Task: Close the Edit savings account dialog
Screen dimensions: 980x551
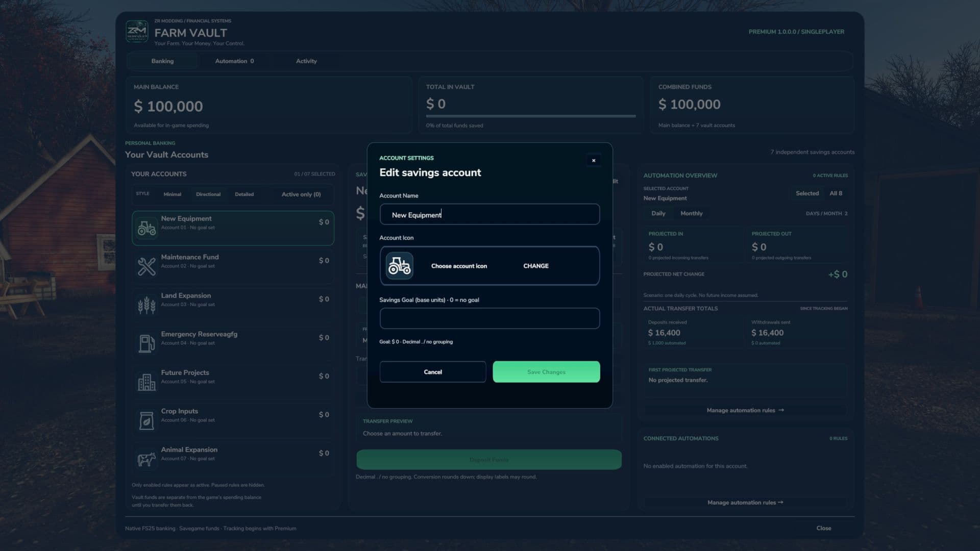Action: coord(594,161)
